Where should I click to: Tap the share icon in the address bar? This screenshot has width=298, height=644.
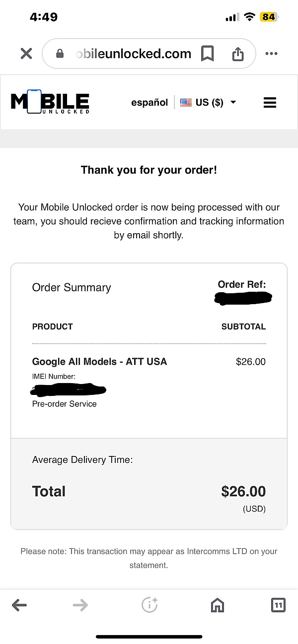pyautogui.click(x=238, y=53)
